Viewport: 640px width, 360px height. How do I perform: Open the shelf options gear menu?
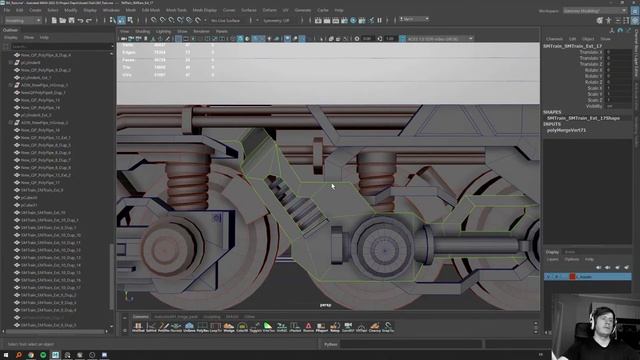coord(125,330)
